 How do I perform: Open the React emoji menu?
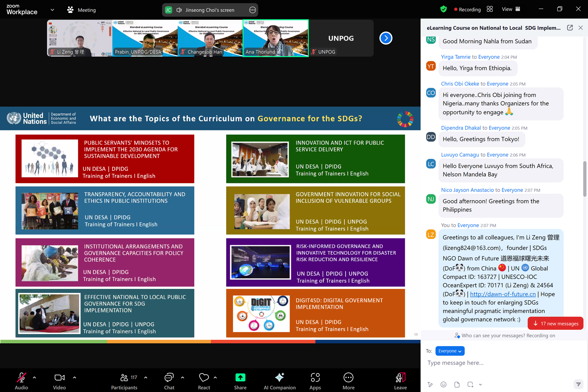click(x=204, y=381)
